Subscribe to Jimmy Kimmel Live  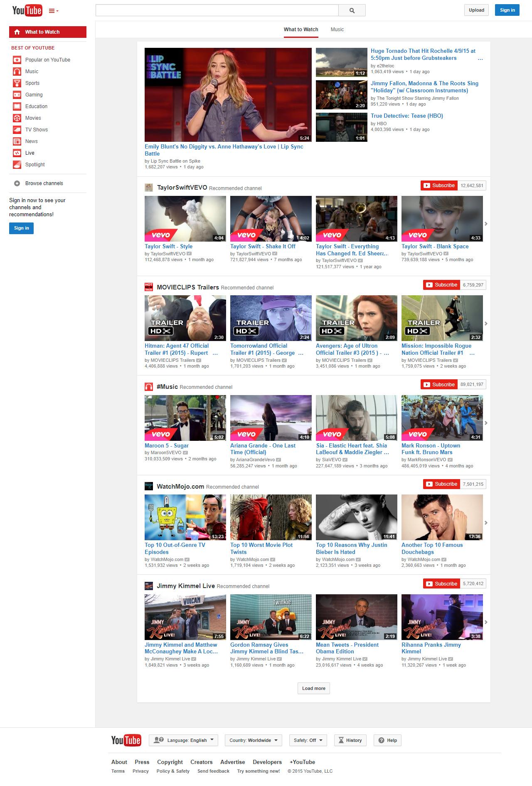pyautogui.click(x=442, y=584)
